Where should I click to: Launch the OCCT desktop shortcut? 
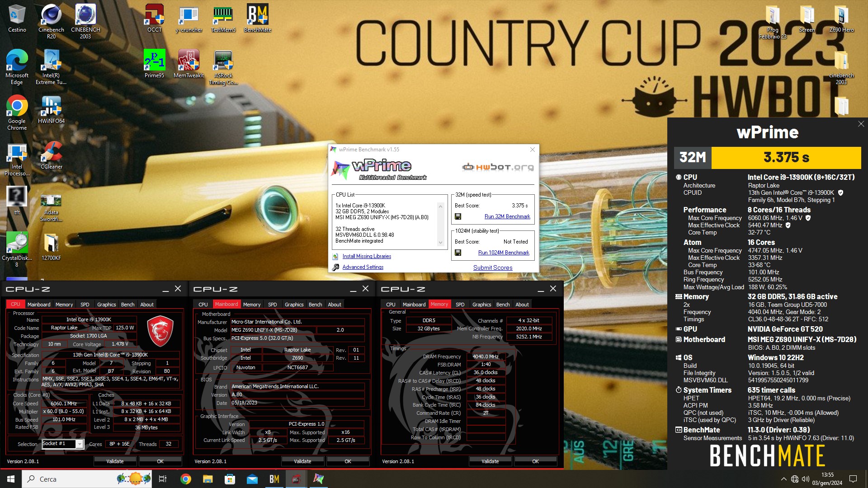point(154,18)
